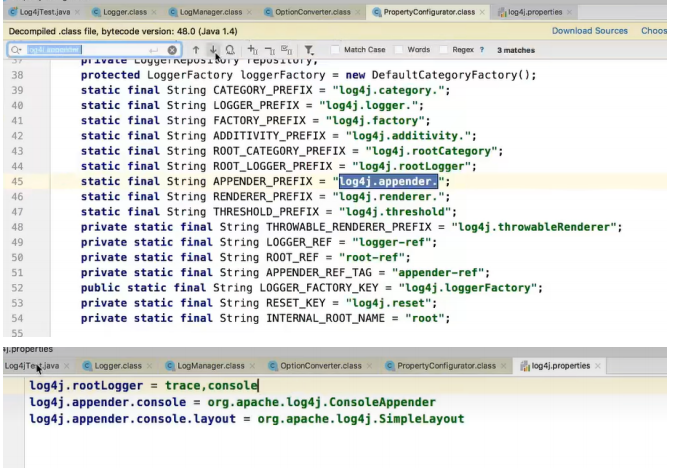Unselect occurrence icon in find bar

point(270,50)
